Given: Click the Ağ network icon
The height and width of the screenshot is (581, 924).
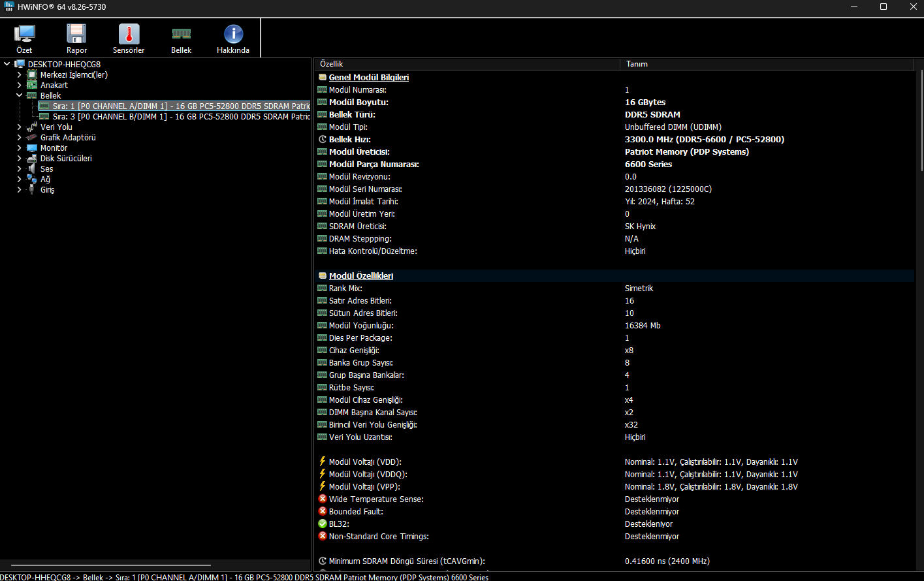Looking at the screenshot, I should pyautogui.click(x=32, y=179).
